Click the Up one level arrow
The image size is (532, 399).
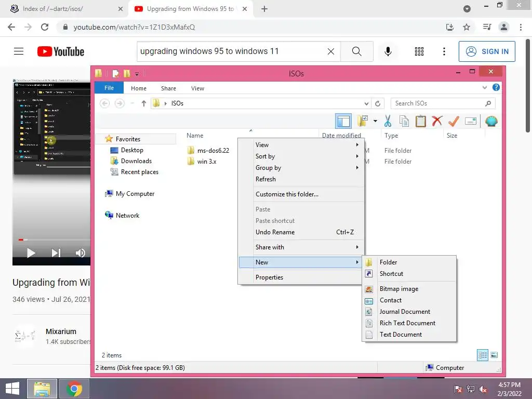(144, 103)
